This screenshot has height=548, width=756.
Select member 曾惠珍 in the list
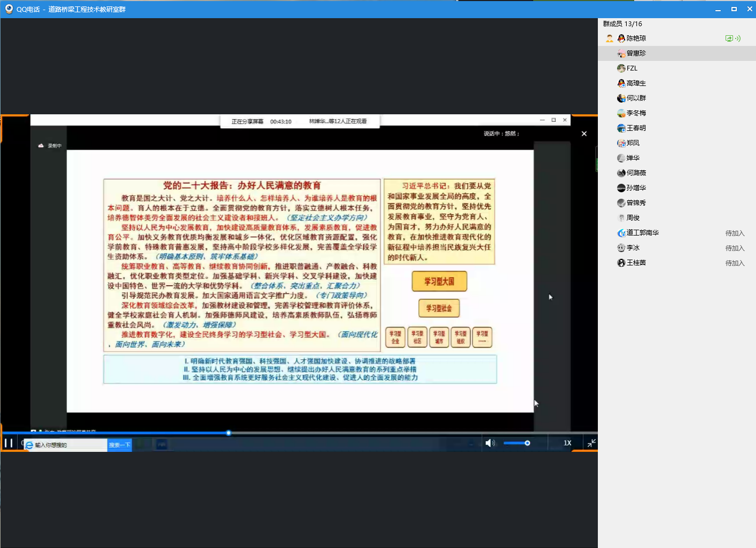(636, 53)
